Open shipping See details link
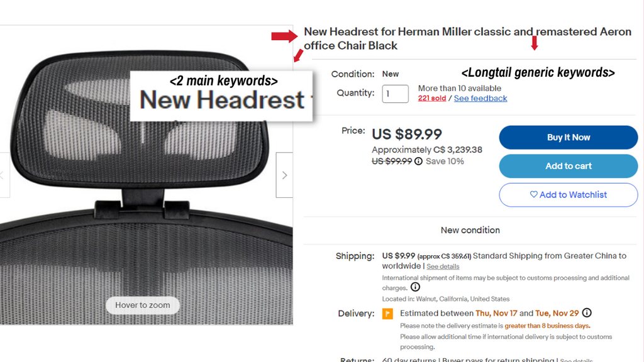This screenshot has height=362, width=644. 443,266
